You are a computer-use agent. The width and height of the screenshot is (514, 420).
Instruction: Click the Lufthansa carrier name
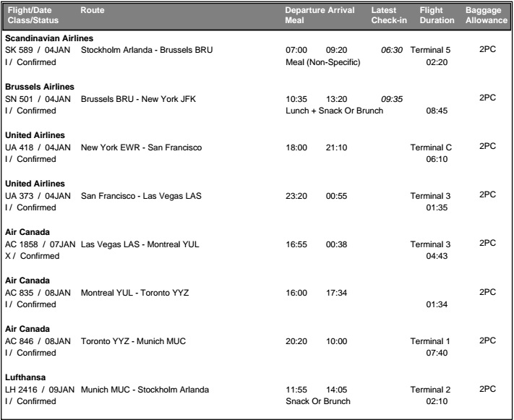[26, 378]
